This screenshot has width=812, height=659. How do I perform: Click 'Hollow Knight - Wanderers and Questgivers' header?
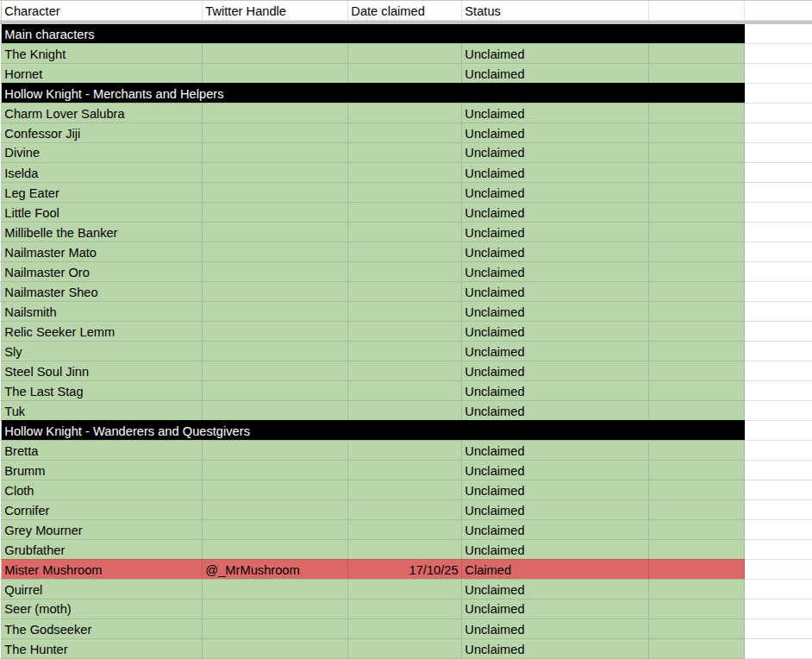click(373, 431)
